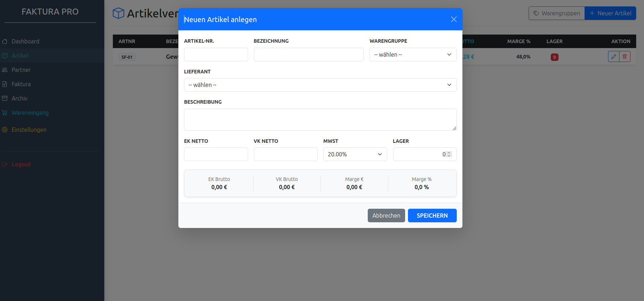This screenshot has width=644, height=301.
Task: Open the MwSt 20.00% dropdown
Action: coord(355,154)
